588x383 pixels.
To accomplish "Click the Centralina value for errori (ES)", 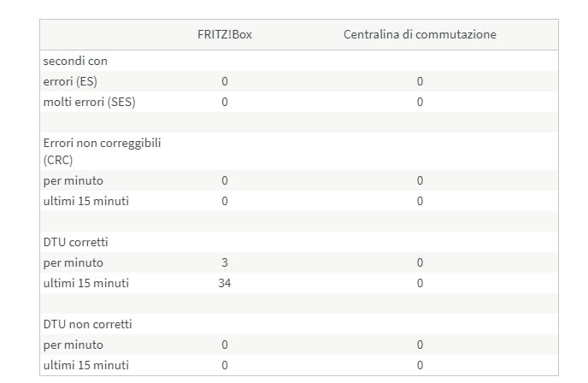I will pos(420,82).
